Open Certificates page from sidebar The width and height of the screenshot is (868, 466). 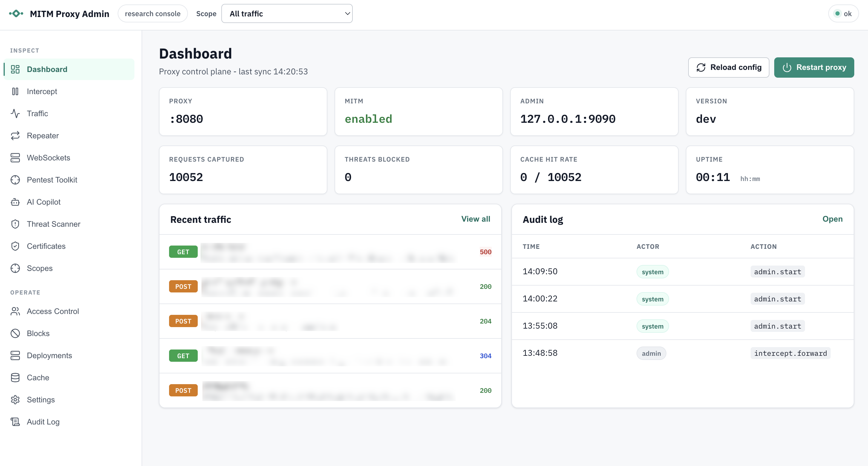coord(69,246)
